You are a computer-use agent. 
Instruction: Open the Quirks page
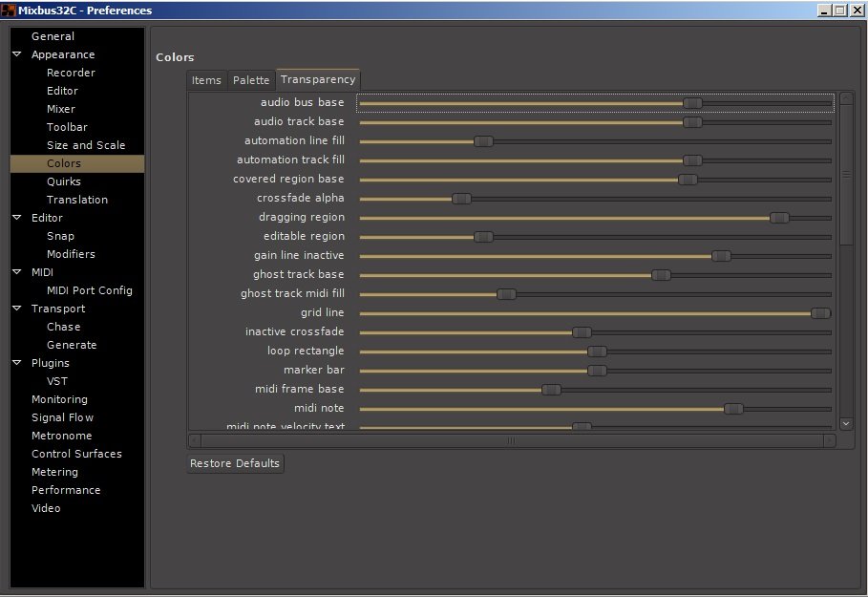tap(64, 181)
